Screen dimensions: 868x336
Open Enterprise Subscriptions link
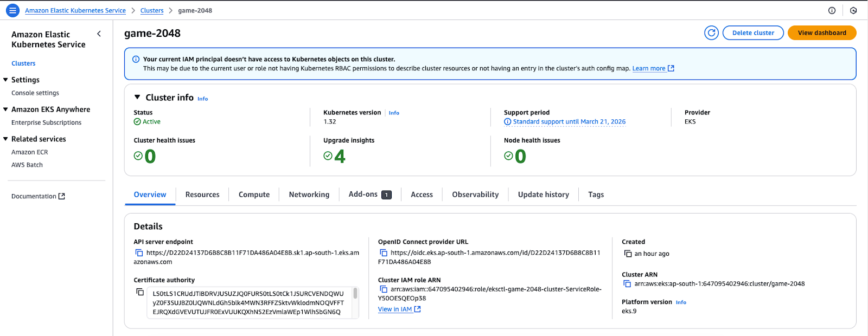coord(47,123)
